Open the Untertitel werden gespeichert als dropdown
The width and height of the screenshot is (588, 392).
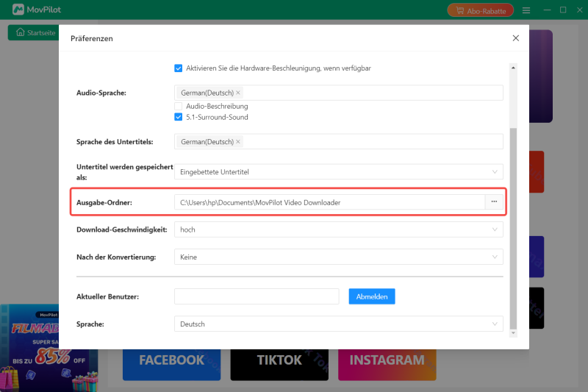click(x=338, y=172)
